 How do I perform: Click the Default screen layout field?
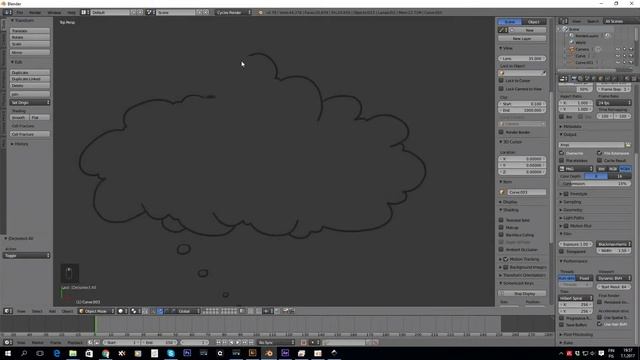point(110,13)
